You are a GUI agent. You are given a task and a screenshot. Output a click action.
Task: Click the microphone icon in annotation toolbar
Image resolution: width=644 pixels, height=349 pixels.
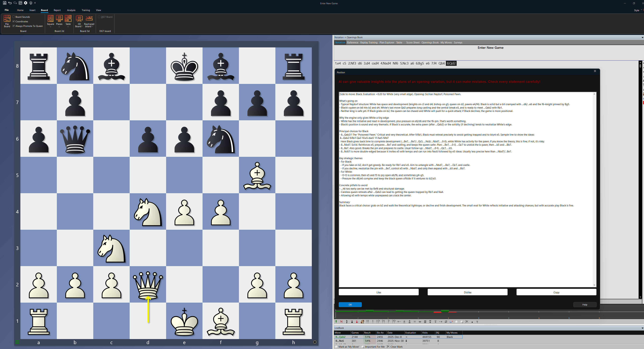pyautogui.click(x=477, y=322)
